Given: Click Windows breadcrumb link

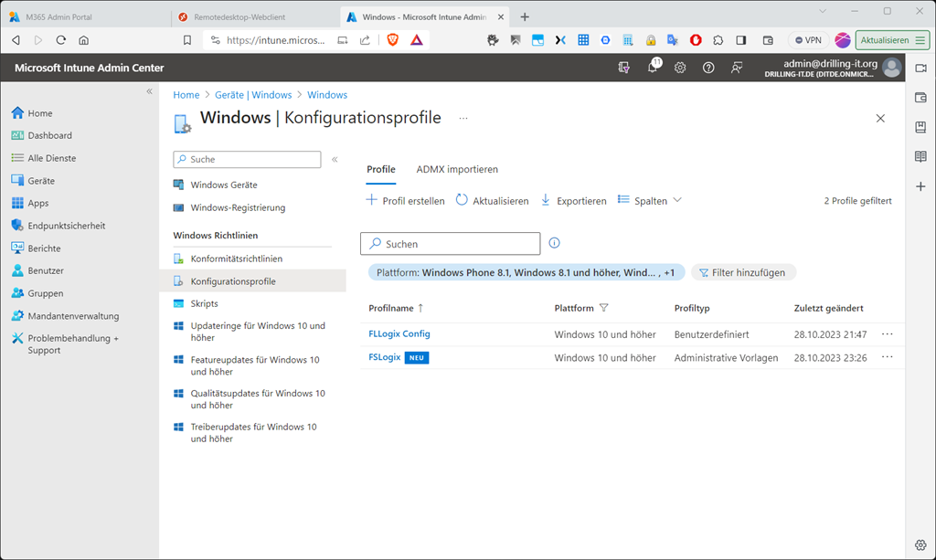Looking at the screenshot, I should [327, 95].
